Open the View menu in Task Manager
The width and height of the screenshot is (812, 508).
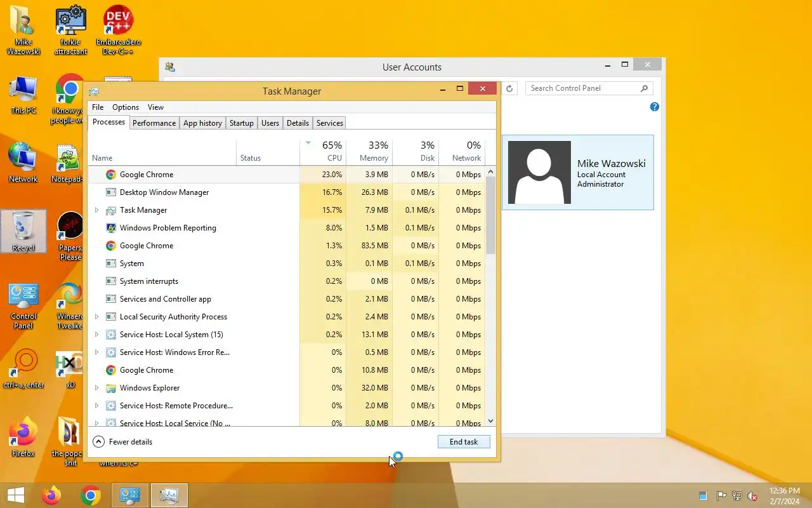pyautogui.click(x=155, y=107)
